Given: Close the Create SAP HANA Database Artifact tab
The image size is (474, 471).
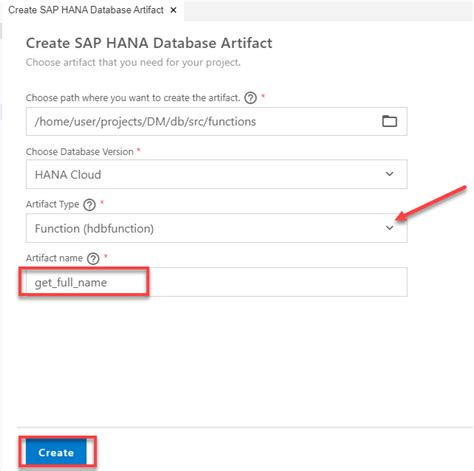Looking at the screenshot, I should coord(173,10).
